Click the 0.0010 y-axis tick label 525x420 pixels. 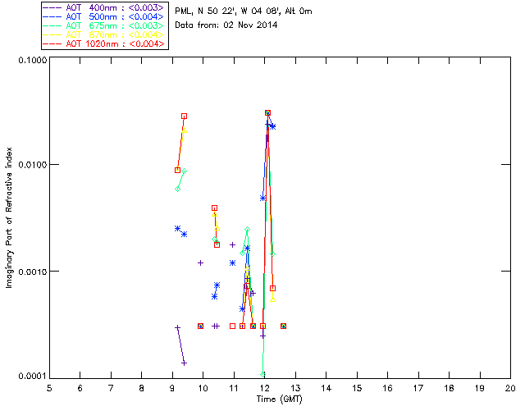coord(32,272)
